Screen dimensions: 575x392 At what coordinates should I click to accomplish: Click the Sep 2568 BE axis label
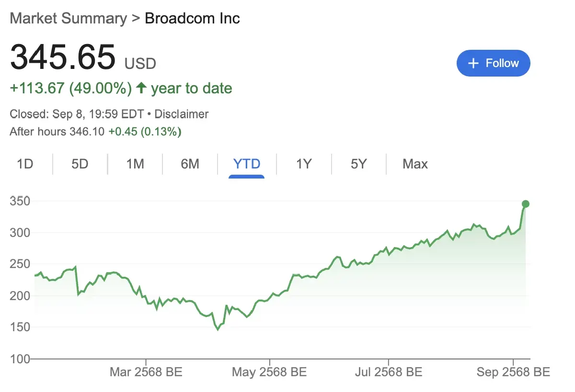point(513,371)
